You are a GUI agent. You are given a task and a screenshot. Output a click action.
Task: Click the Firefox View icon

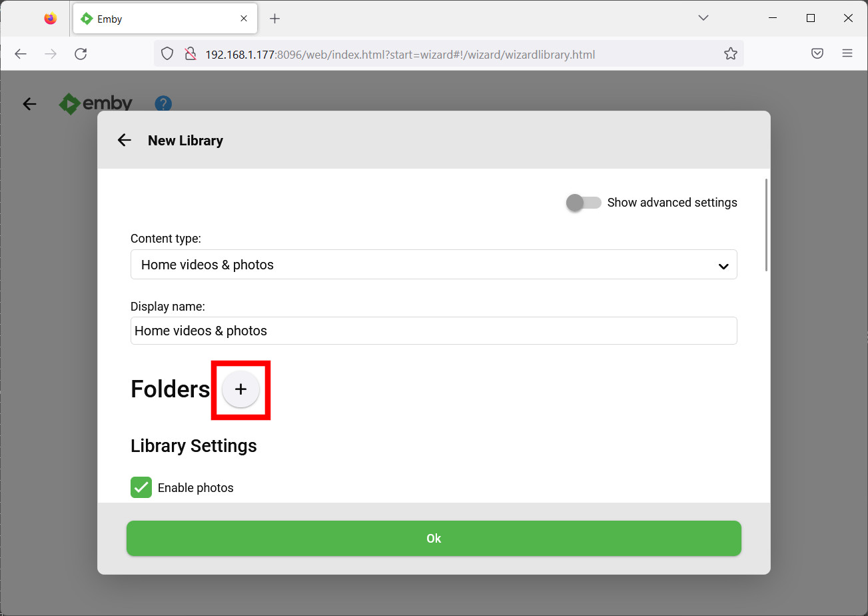pyautogui.click(x=51, y=19)
